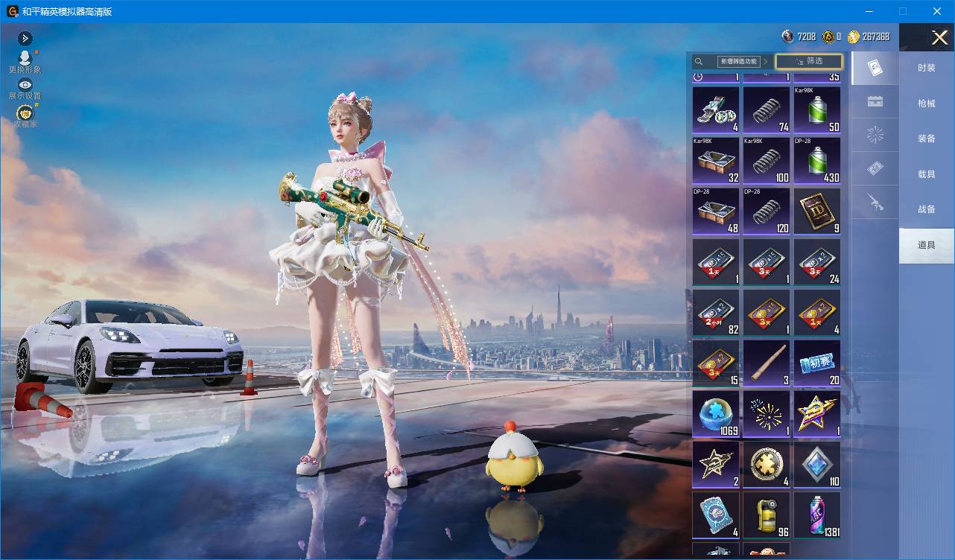Open the 收藏家 collector badge icon
This screenshot has height=560, width=955.
coord(25,113)
